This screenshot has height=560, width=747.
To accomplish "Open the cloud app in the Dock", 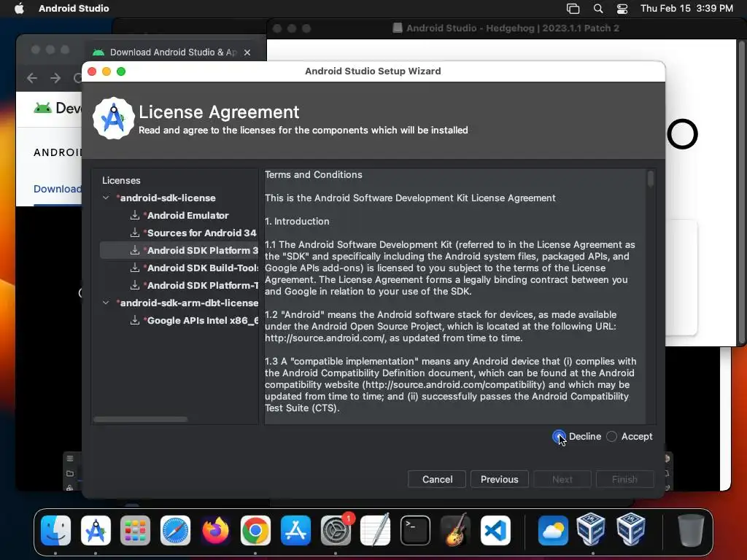I will point(553,531).
